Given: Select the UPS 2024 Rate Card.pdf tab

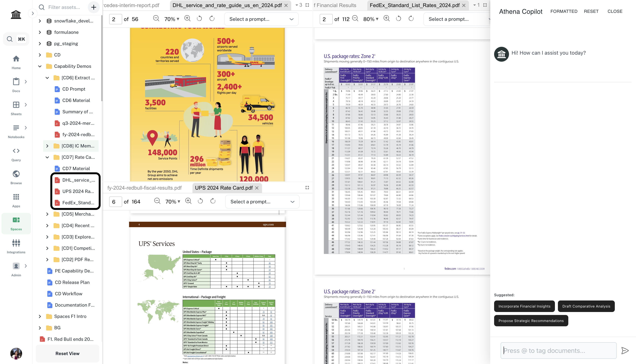Looking at the screenshot, I should tap(224, 188).
